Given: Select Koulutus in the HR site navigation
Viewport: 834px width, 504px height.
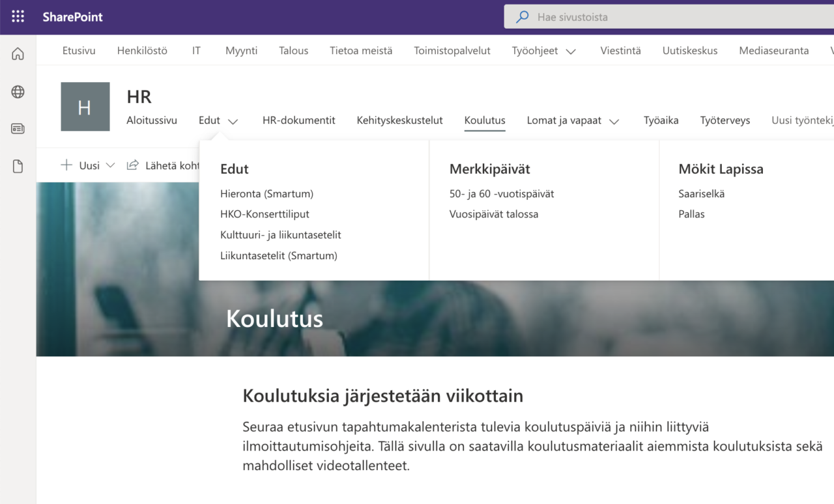Looking at the screenshot, I should pyautogui.click(x=484, y=120).
